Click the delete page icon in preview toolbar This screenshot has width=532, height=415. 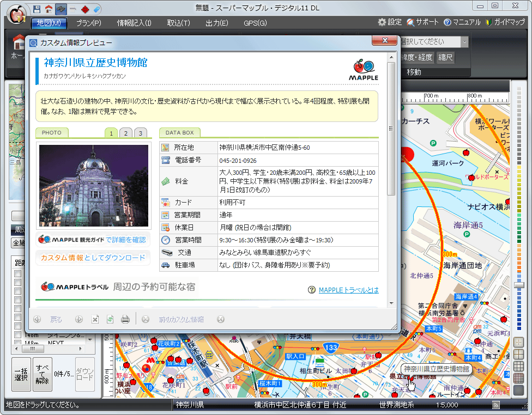pyautogui.click(x=95, y=319)
